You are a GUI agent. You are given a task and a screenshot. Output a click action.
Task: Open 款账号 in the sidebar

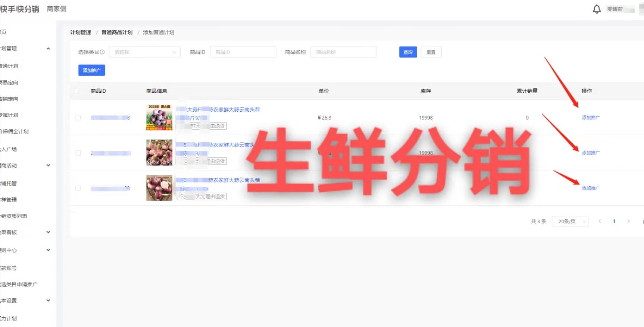point(9,268)
